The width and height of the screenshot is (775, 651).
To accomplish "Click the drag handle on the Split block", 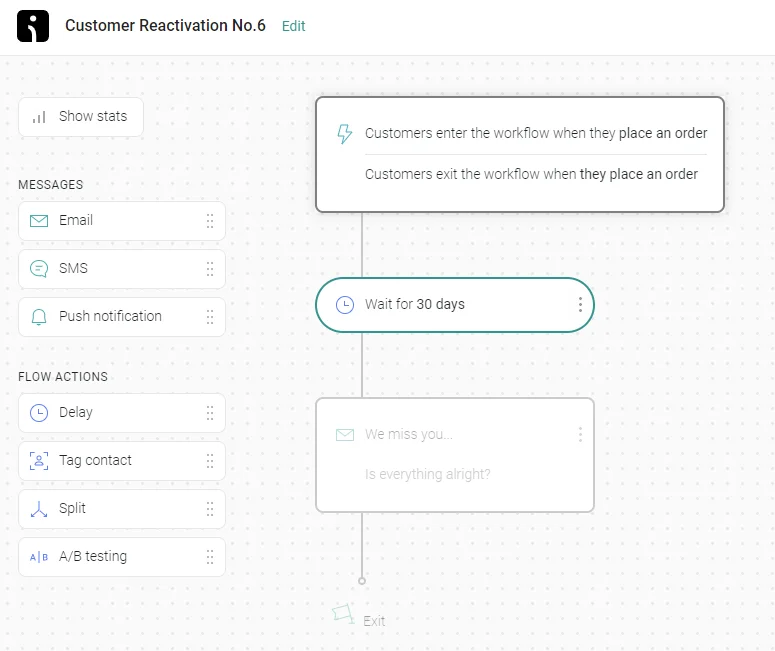I will 210,509.
